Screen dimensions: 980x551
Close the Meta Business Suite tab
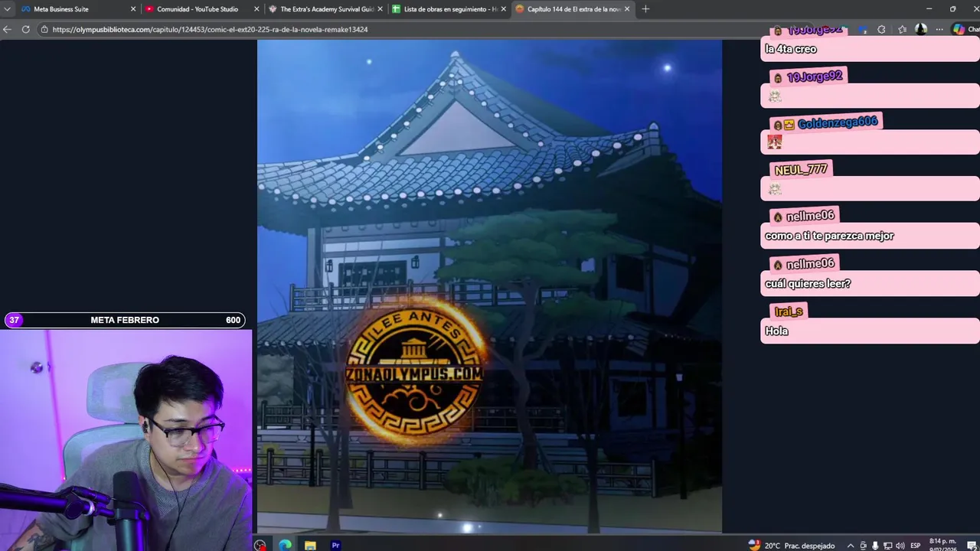pyautogui.click(x=133, y=9)
